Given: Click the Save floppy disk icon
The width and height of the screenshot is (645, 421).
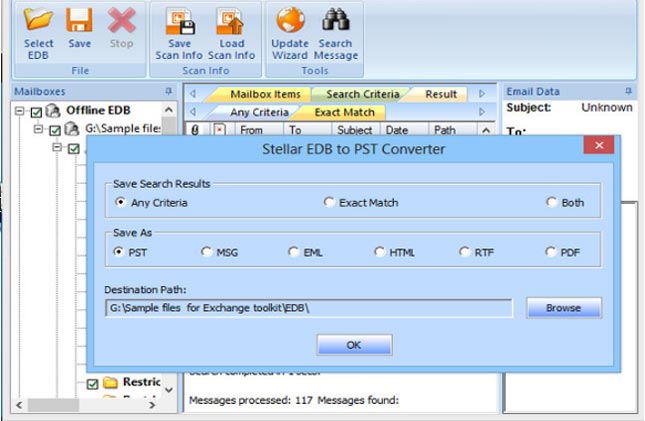Looking at the screenshot, I should pos(79,20).
